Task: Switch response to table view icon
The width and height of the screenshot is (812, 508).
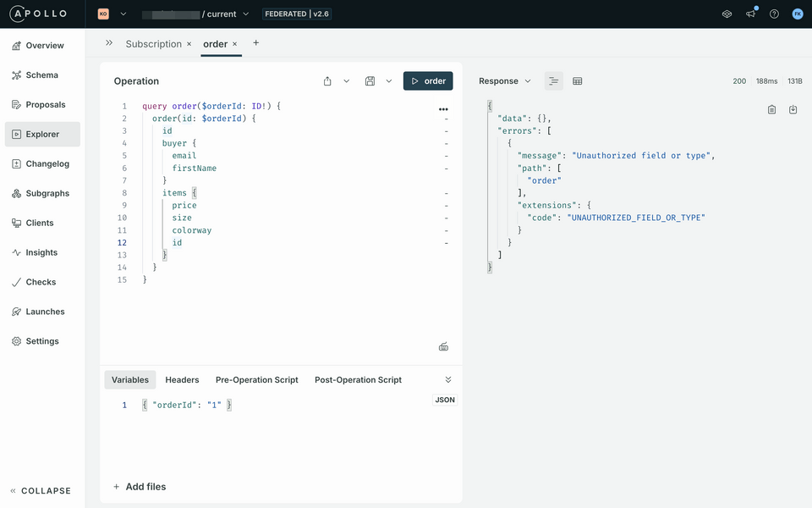Action: point(578,81)
